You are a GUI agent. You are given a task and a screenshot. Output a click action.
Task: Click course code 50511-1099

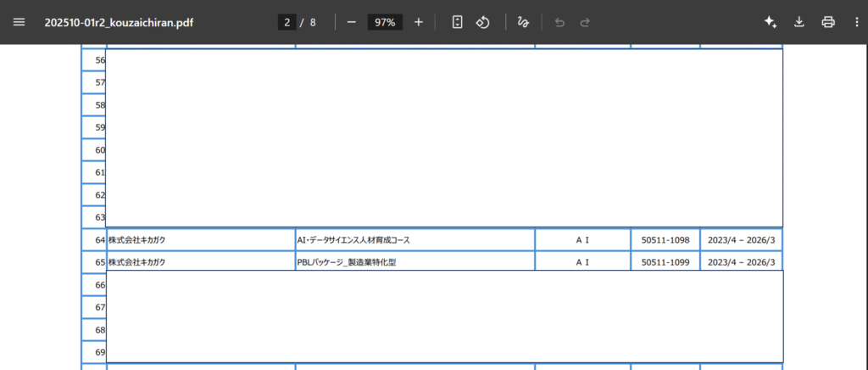[x=665, y=262]
